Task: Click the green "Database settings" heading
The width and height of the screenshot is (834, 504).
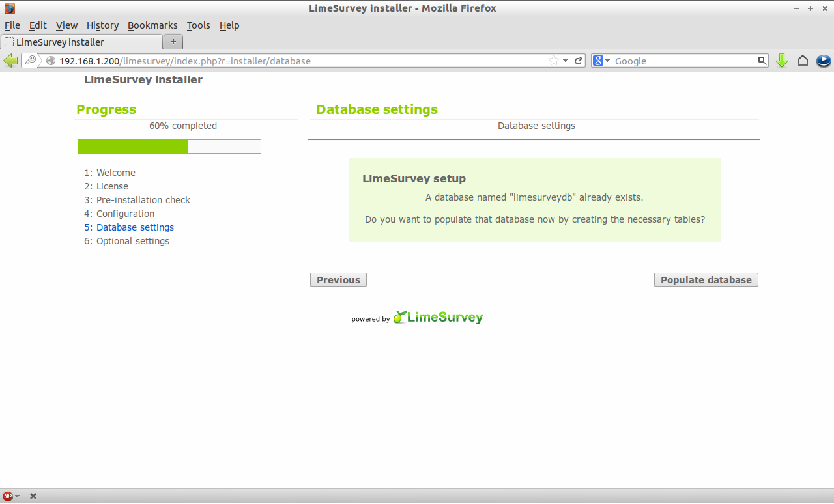Action: click(x=377, y=109)
